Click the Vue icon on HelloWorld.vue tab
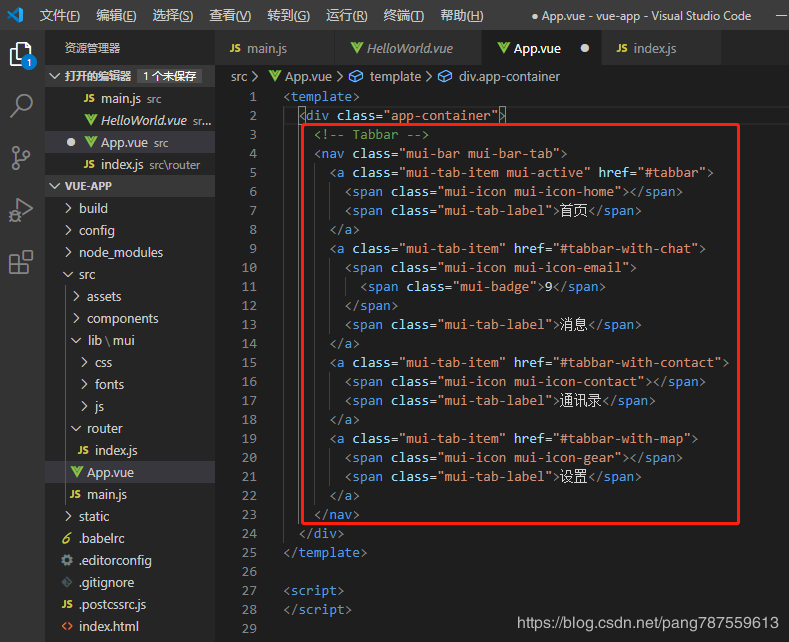 click(x=356, y=48)
